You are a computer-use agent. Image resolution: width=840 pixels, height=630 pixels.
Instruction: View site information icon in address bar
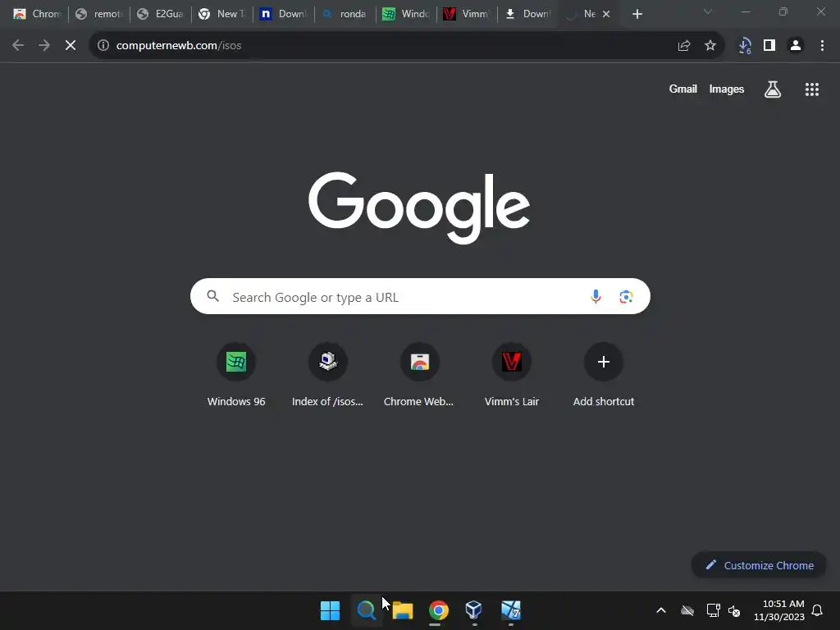(x=103, y=46)
